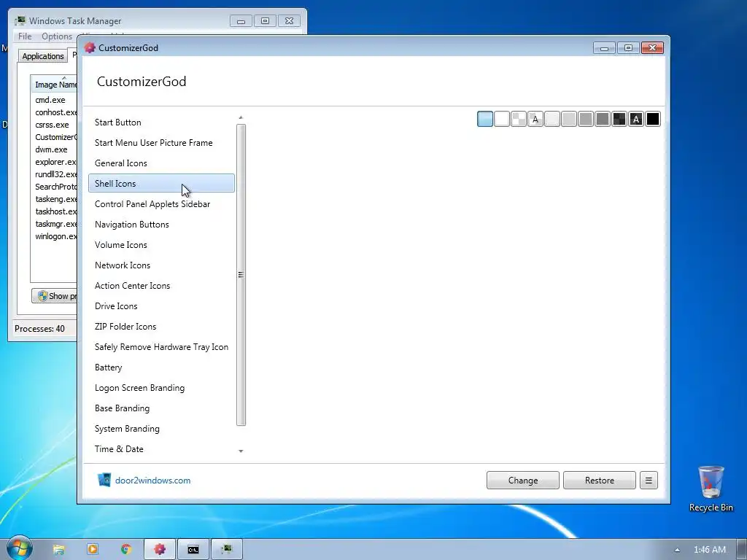This screenshot has height=560, width=747.
Task: Visit the door2windows.com link
Action: point(153,481)
